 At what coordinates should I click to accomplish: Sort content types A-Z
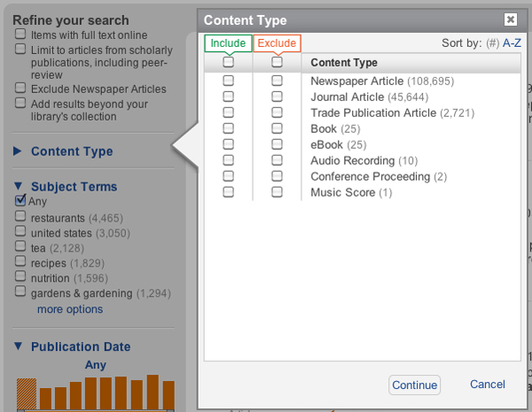512,43
